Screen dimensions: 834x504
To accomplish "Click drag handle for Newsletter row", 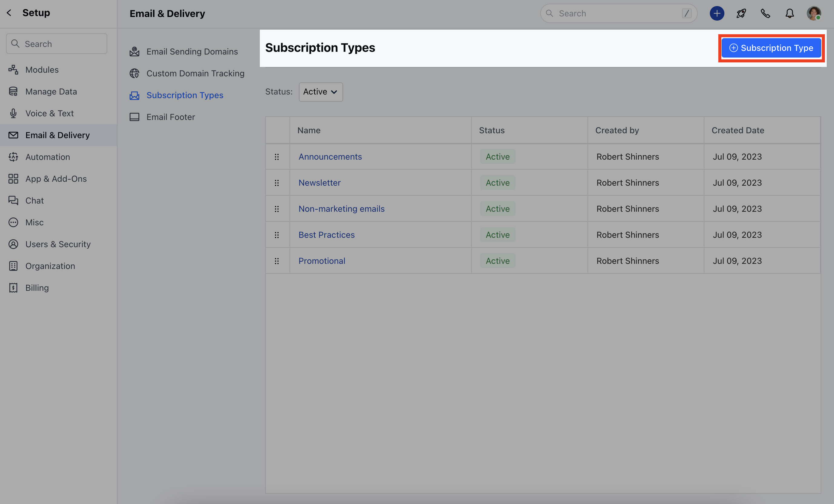I will (276, 183).
